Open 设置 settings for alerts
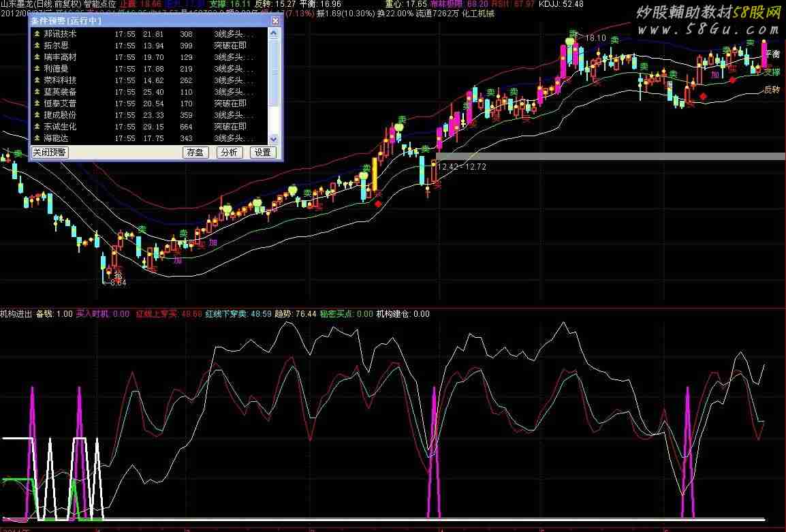786x532 pixels. tap(262, 153)
